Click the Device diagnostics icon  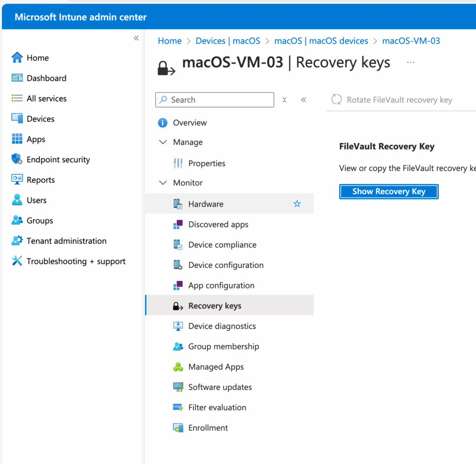click(x=178, y=326)
